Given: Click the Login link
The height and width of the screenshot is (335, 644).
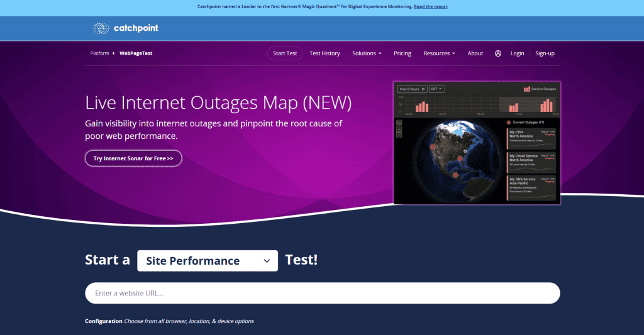Looking at the screenshot, I should (517, 53).
